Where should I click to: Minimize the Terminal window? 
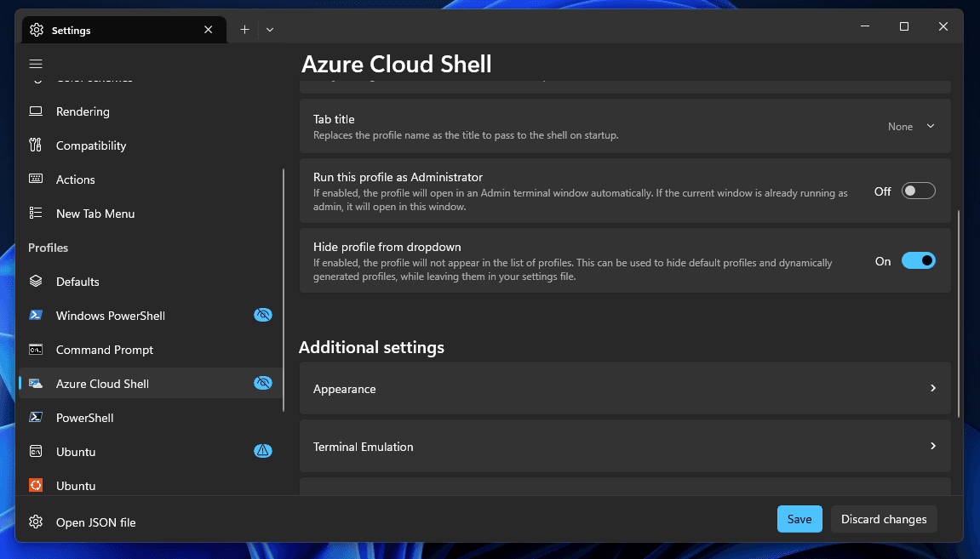tap(865, 26)
